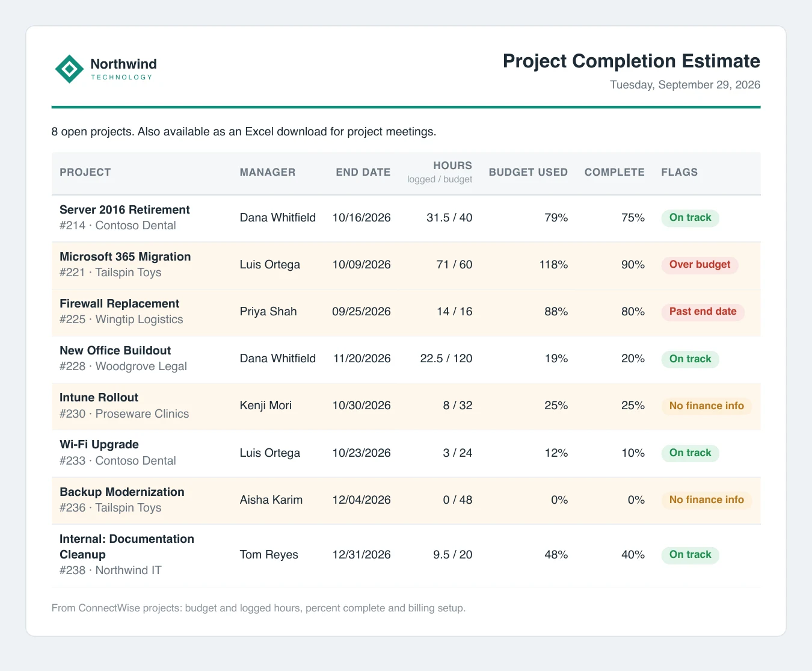Image resolution: width=812 pixels, height=671 pixels.
Task: Click the end date 10/09/2026
Action: [x=361, y=265]
